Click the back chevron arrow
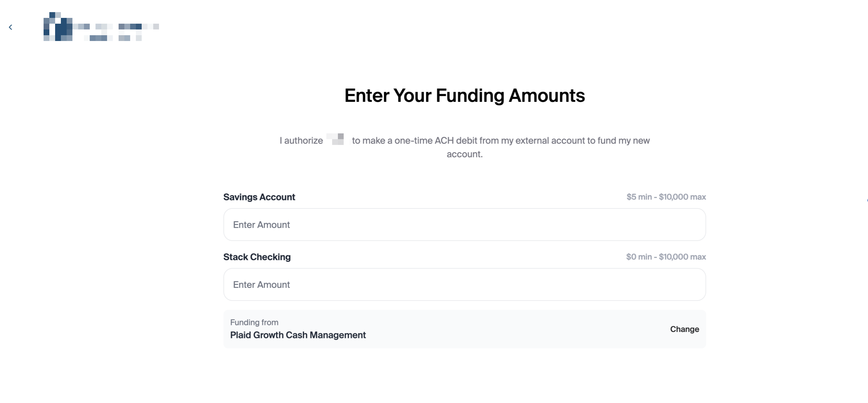The height and width of the screenshot is (403, 868). pos(10,27)
